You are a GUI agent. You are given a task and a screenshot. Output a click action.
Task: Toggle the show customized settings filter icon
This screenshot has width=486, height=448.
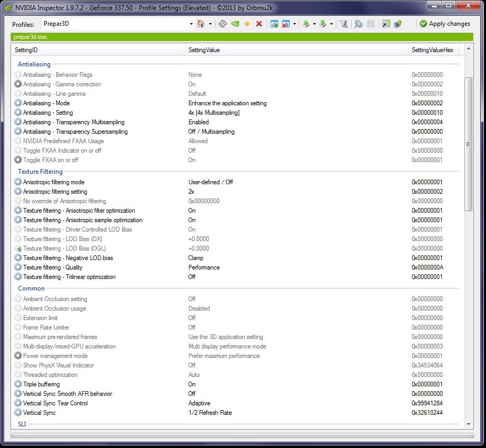(x=343, y=24)
